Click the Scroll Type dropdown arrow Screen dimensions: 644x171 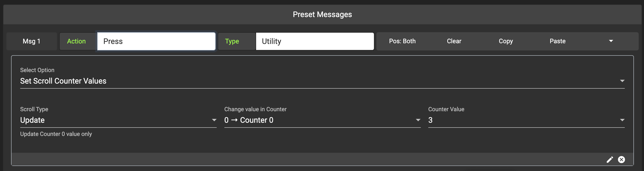click(214, 120)
